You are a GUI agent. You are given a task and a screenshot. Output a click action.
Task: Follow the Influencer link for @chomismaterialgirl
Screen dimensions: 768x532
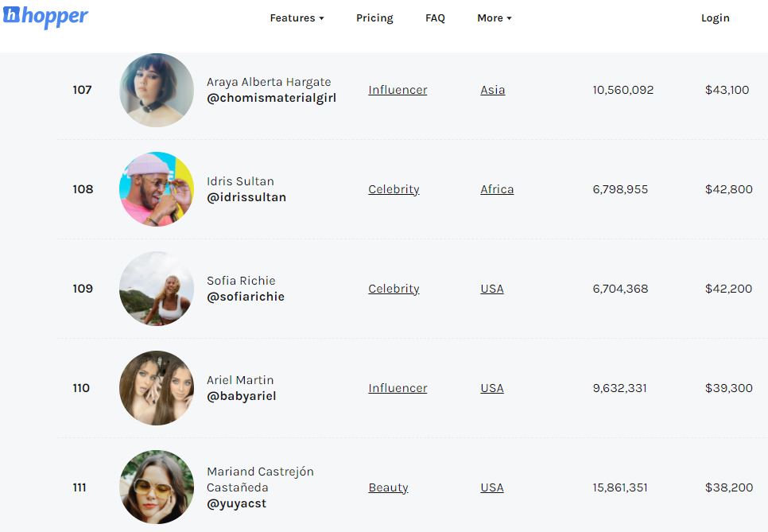[x=398, y=90]
